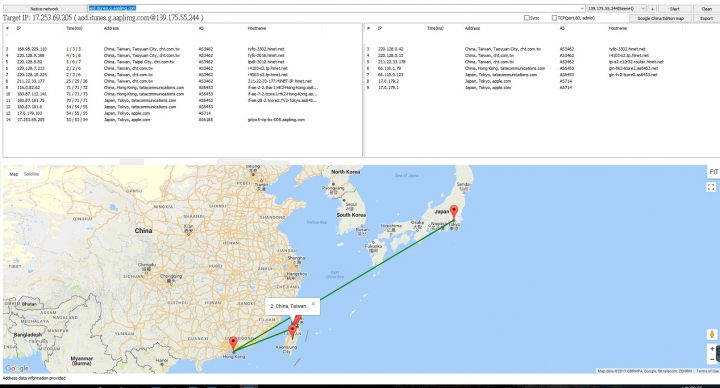Sort right table by Address column header
This screenshot has height=388, width=720.
(472, 28)
